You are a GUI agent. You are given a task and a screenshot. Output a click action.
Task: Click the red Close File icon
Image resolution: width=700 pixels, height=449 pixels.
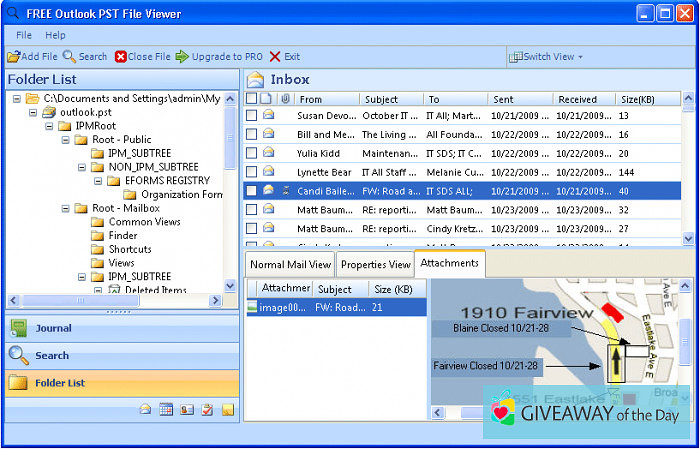tap(121, 57)
